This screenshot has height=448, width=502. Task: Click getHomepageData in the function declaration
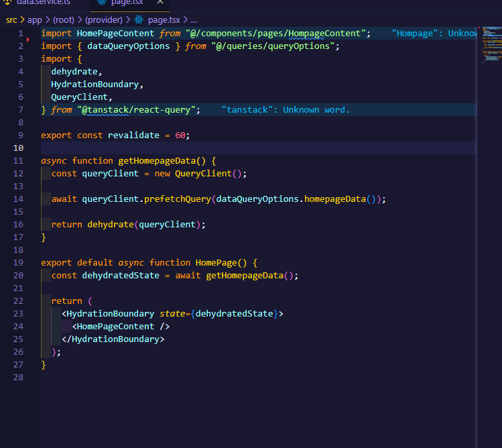(x=157, y=161)
